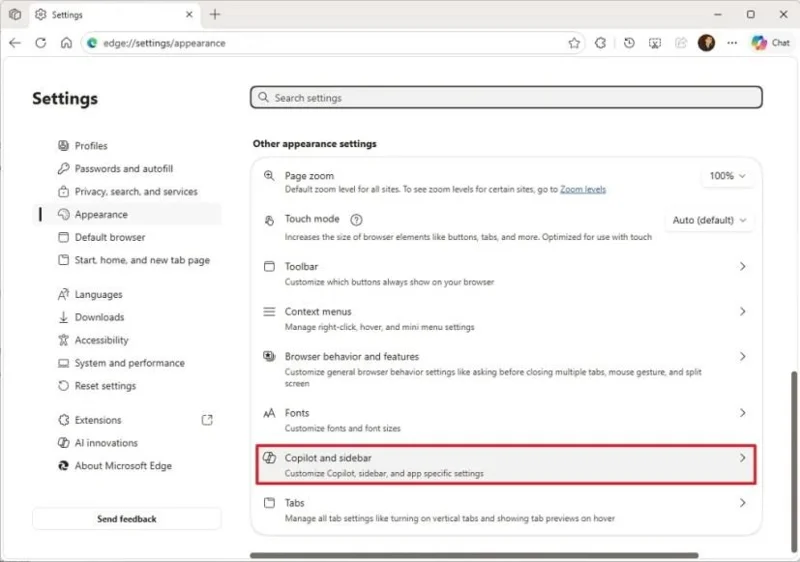Open a new tab with plus button
Screen dimensions: 800x562
click(x=215, y=14)
